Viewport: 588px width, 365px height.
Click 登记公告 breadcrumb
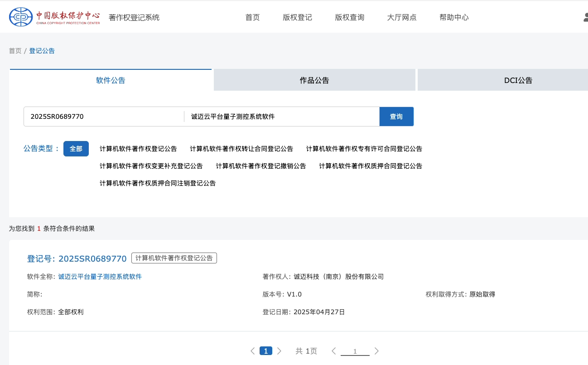coord(42,51)
